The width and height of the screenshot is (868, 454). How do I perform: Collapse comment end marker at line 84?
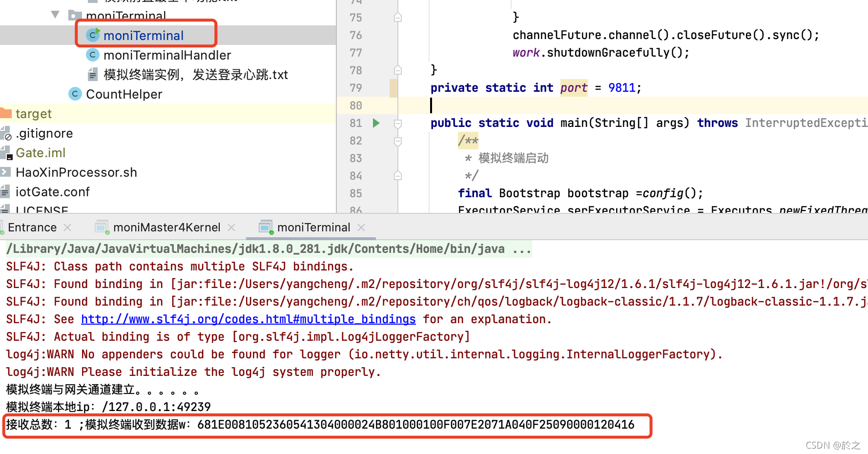(x=398, y=176)
